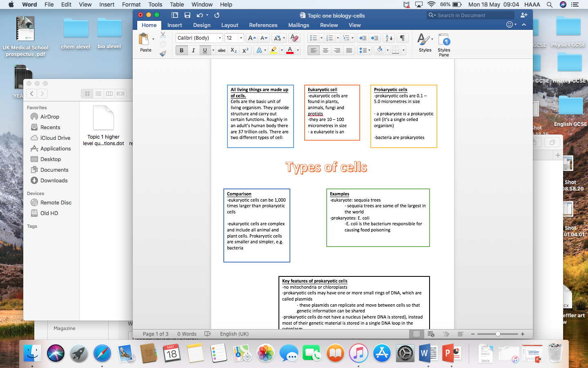The width and height of the screenshot is (588, 368).
Task: Click the Search in Document field
Action: coord(470,15)
